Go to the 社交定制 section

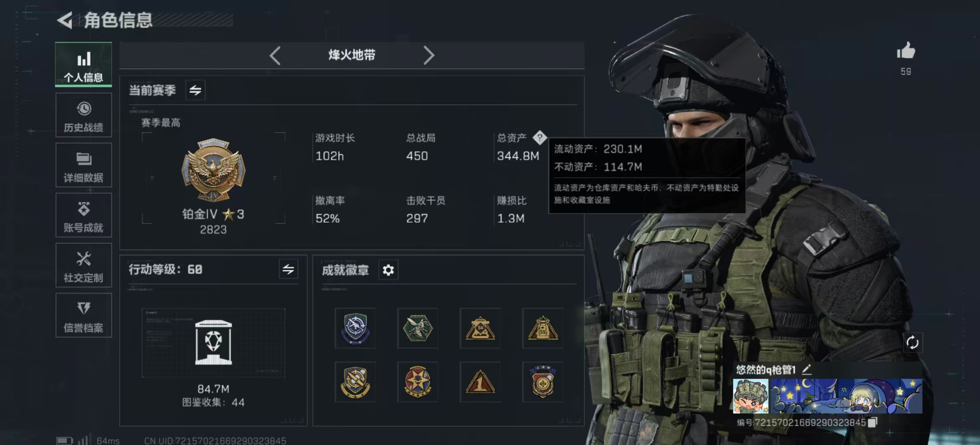(84, 265)
